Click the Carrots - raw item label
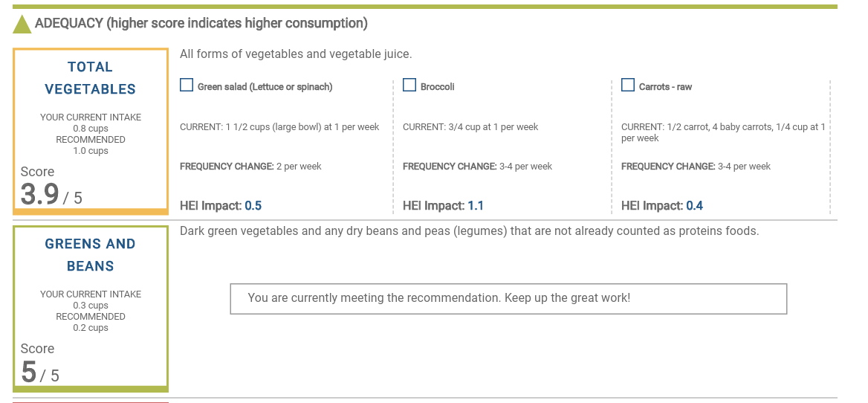Viewport: 868px width, 403px height. (x=665, y=87)
